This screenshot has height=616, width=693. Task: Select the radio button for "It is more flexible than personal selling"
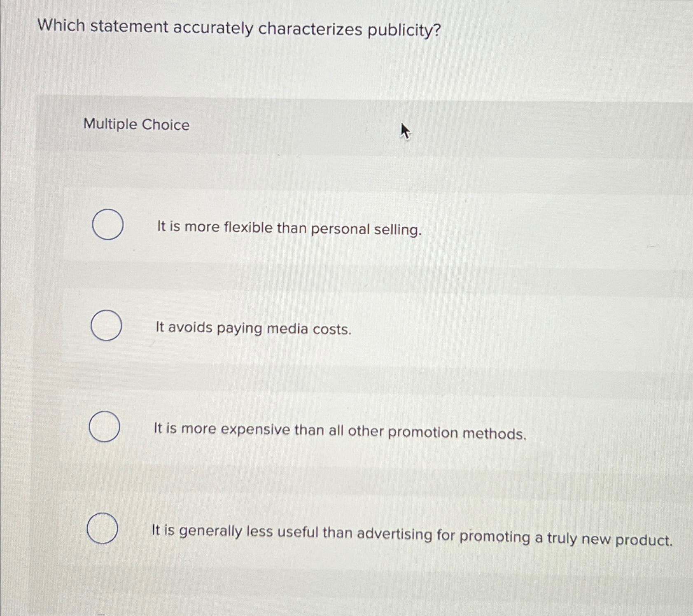(x=107, y=224)
